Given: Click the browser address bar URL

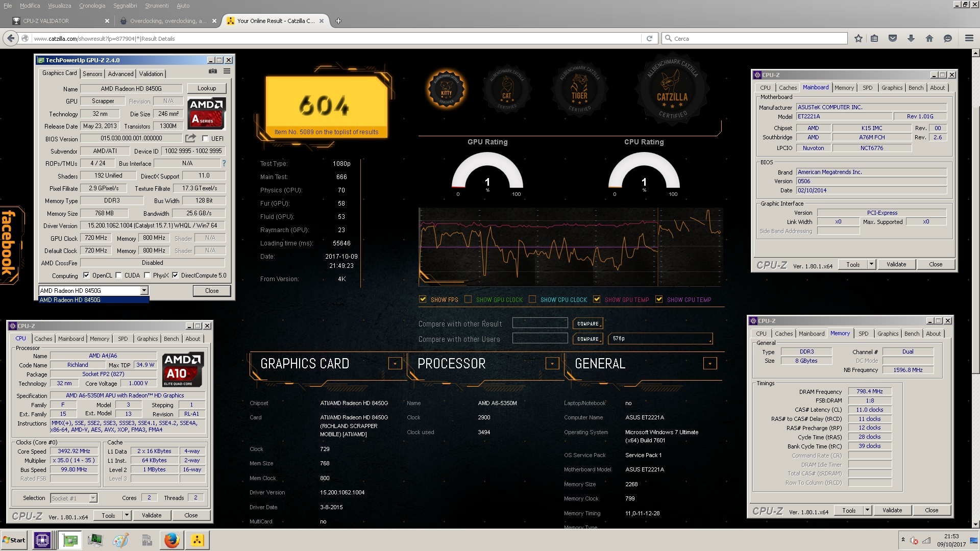Looking at the screenshot, I should 104,38.
